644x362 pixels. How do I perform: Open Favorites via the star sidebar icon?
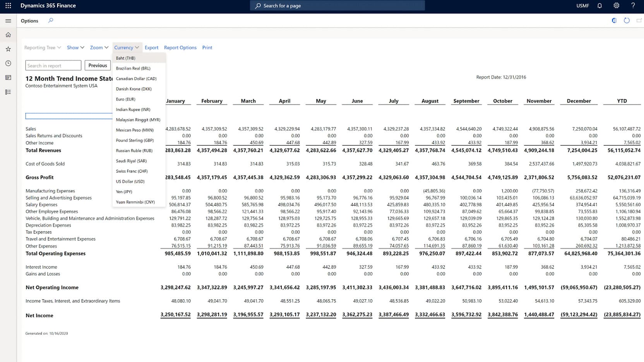pos(8,49)
